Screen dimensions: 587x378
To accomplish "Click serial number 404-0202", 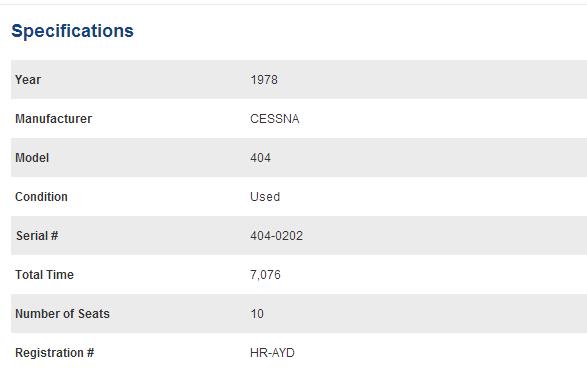I will [x=276, y=235].
